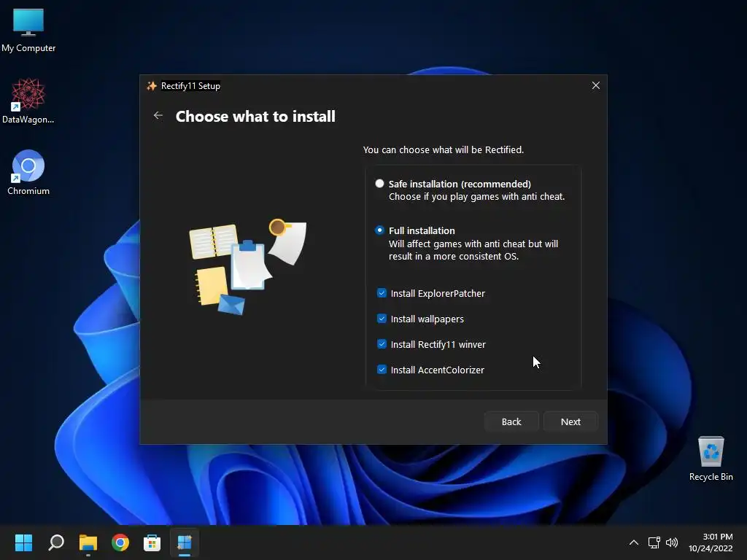Open File Explorer from the taskbar

[x=88, y=542]
